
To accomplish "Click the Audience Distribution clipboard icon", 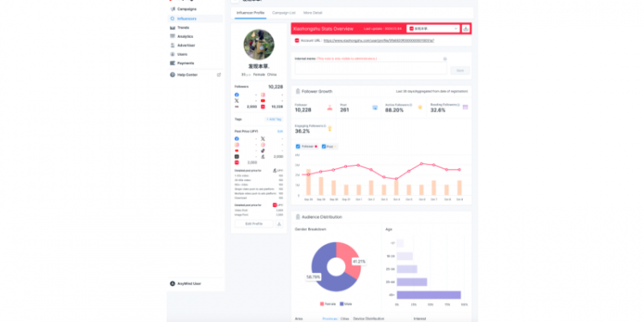I will click(298, 217).
